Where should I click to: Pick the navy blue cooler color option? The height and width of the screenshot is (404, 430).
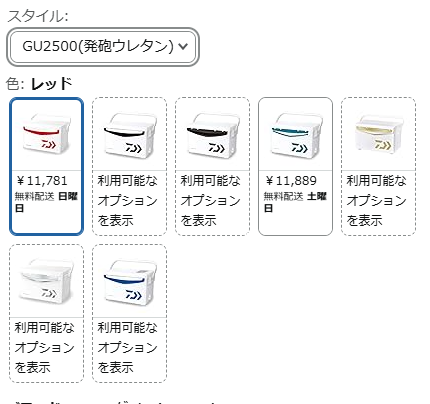pyautogui.click(x=129, y=313)
